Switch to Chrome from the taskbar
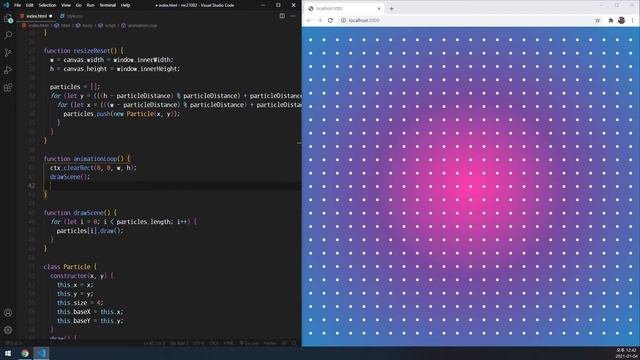The image size is (640, 360). (x=25, y=353)
